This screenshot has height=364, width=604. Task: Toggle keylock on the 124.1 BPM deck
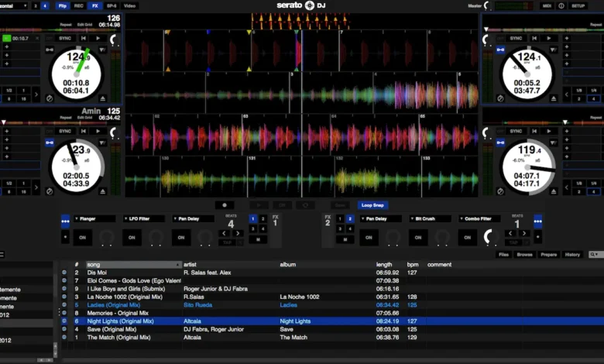(x=500, y=50)
